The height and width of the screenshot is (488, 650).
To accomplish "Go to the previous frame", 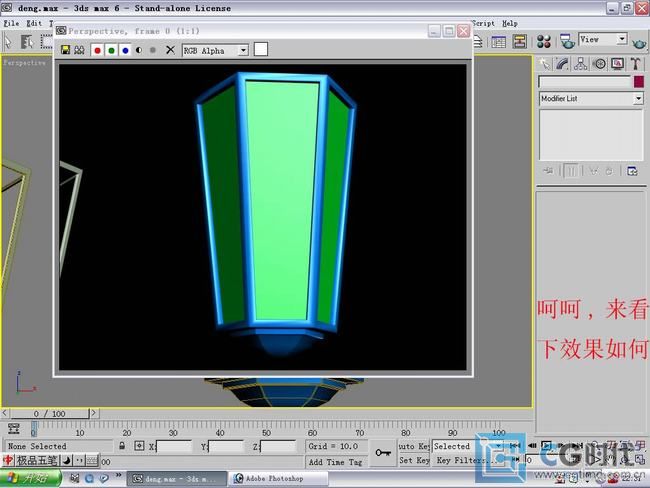I will pos(532,446).
